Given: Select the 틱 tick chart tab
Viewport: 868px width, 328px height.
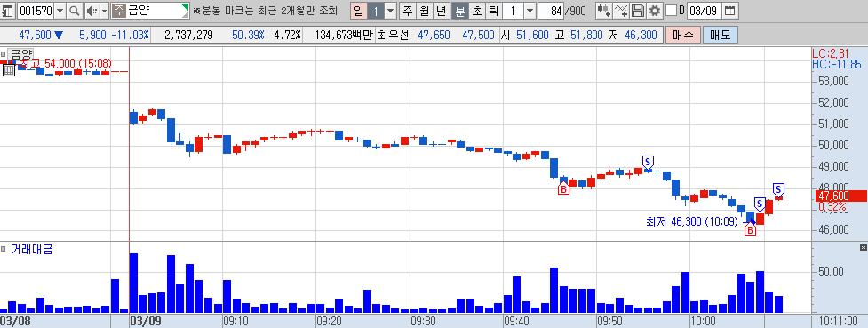Looking at the screenshot, I should (493, 10).
